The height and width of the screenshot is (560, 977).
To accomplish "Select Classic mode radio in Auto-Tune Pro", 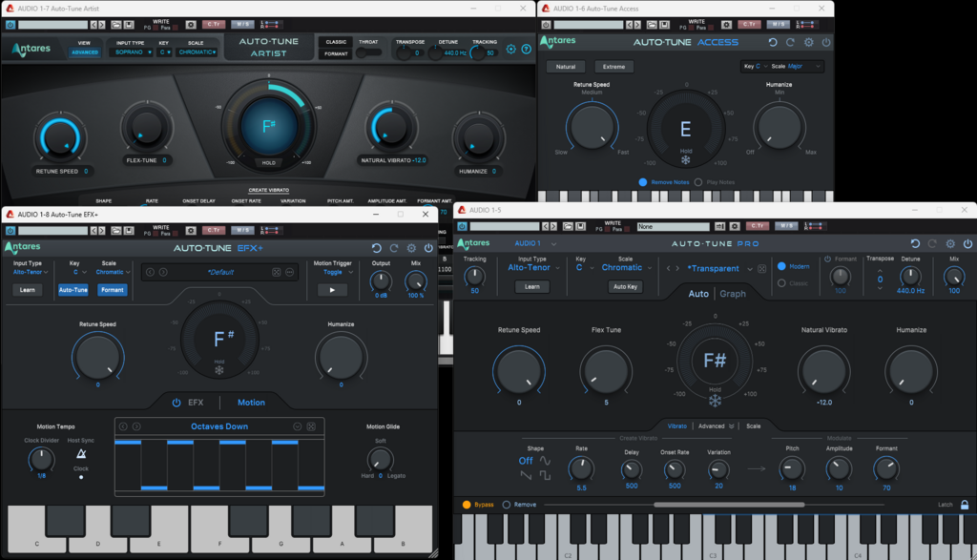I will [781, 282].
